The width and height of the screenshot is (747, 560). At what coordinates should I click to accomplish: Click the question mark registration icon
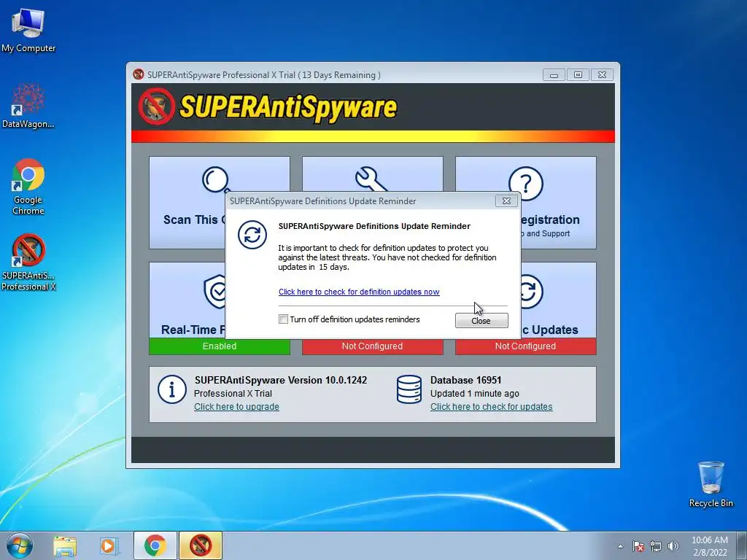[x=525, y=183]
